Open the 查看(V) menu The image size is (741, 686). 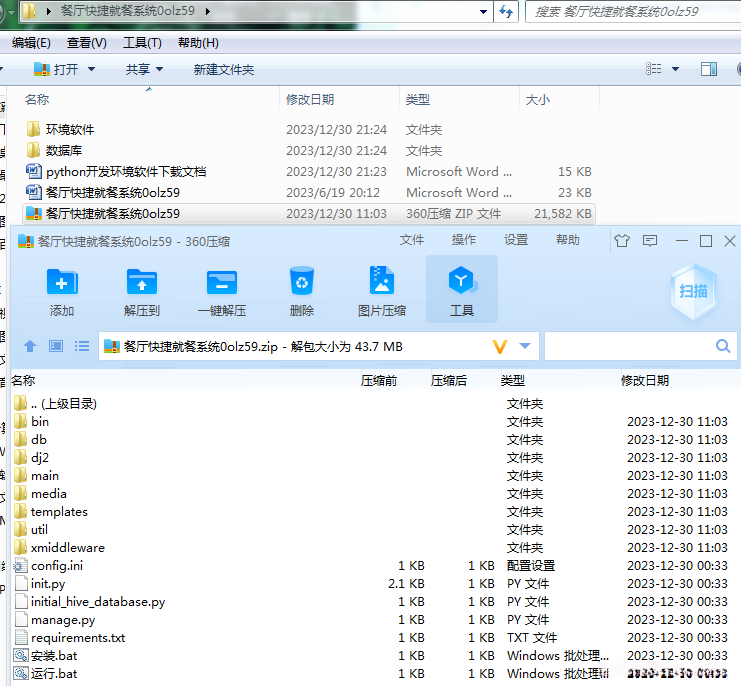86,43
